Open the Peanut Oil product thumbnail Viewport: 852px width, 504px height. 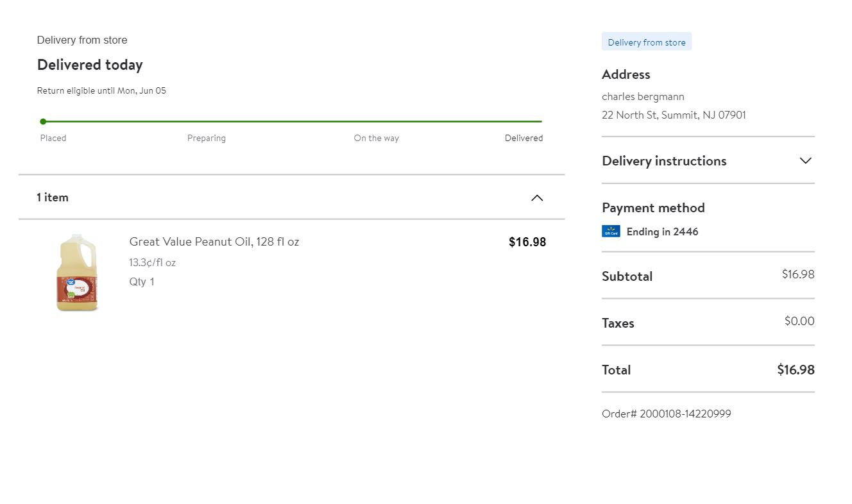(78, 273)
